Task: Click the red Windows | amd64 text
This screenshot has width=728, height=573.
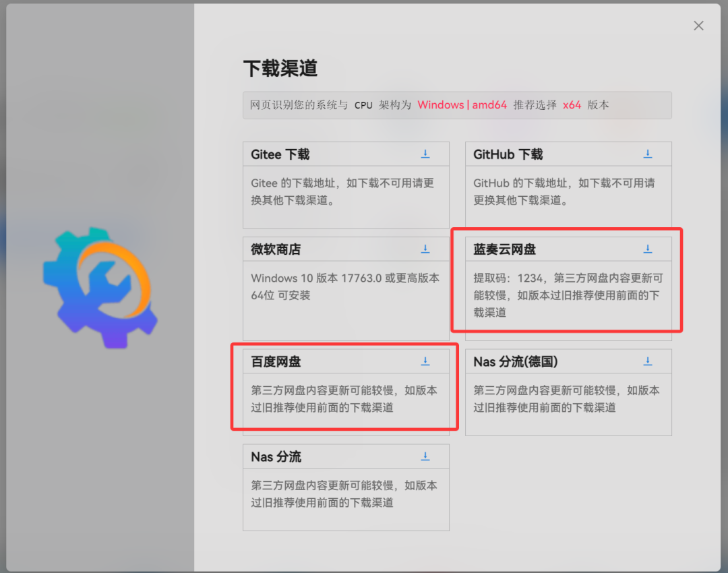Action: pos(462,105)
